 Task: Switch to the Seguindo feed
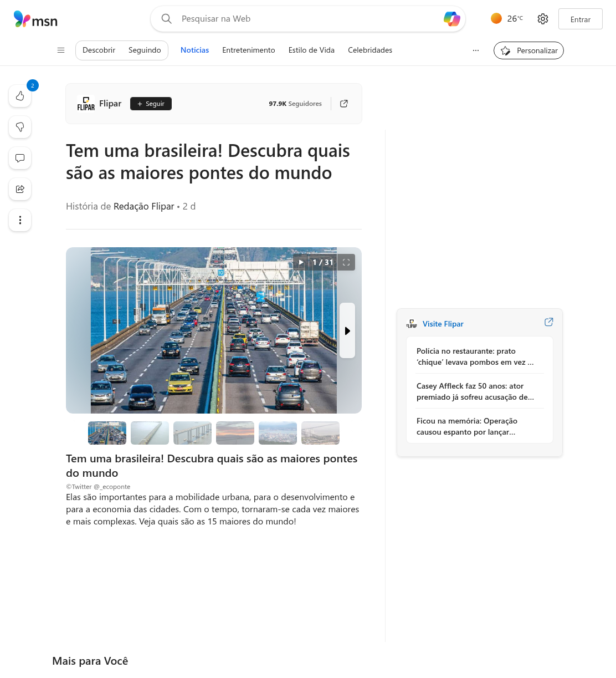145,50
